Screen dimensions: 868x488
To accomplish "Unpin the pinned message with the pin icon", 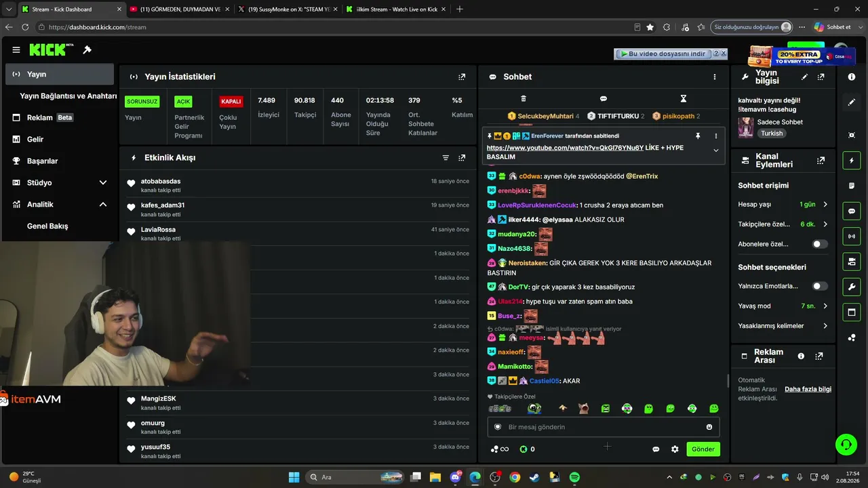I will [x=697, y=136].
